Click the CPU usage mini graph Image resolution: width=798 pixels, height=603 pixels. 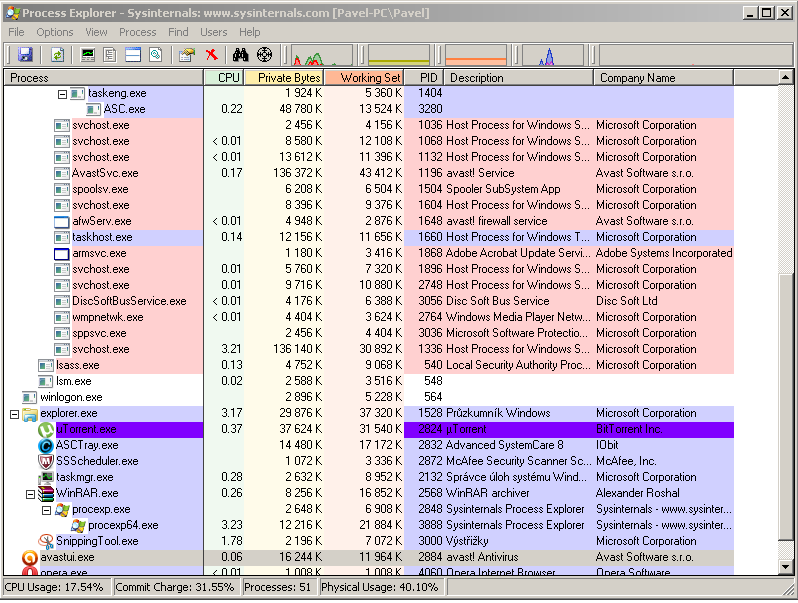click(322, 55)
